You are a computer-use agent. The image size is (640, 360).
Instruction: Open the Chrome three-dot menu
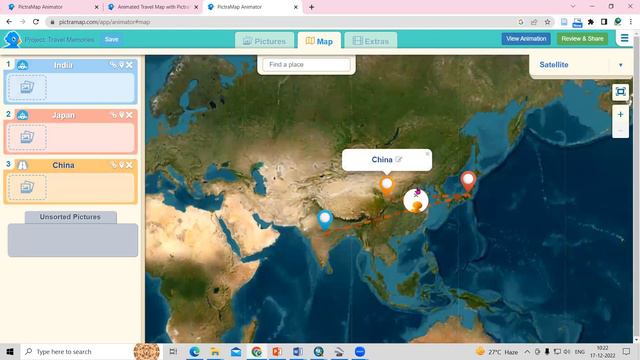click(631, 22)
